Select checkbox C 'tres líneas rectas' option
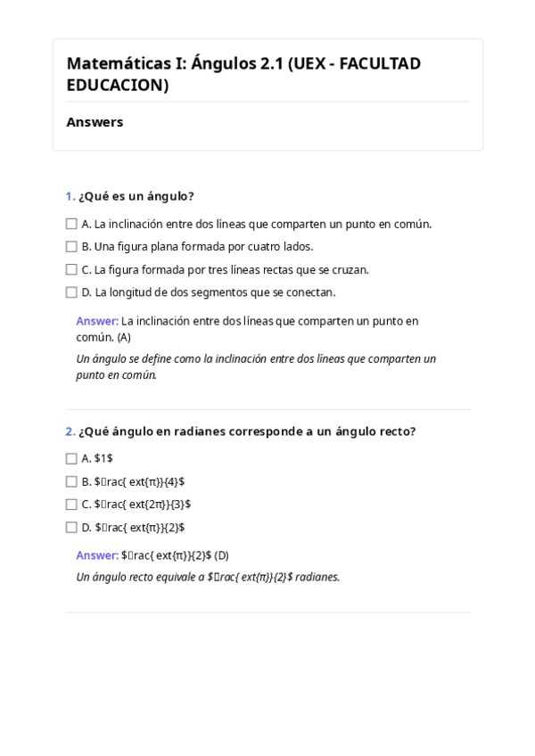Viewport: 535px width, 756px height. [71, 269]
